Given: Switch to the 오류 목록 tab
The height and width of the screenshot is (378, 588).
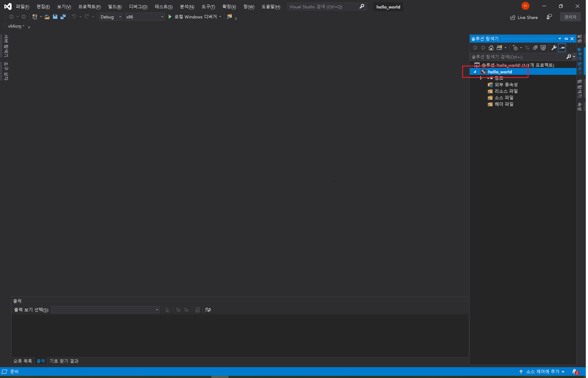Looking at the screenshot, I should (x=23, y=361).
